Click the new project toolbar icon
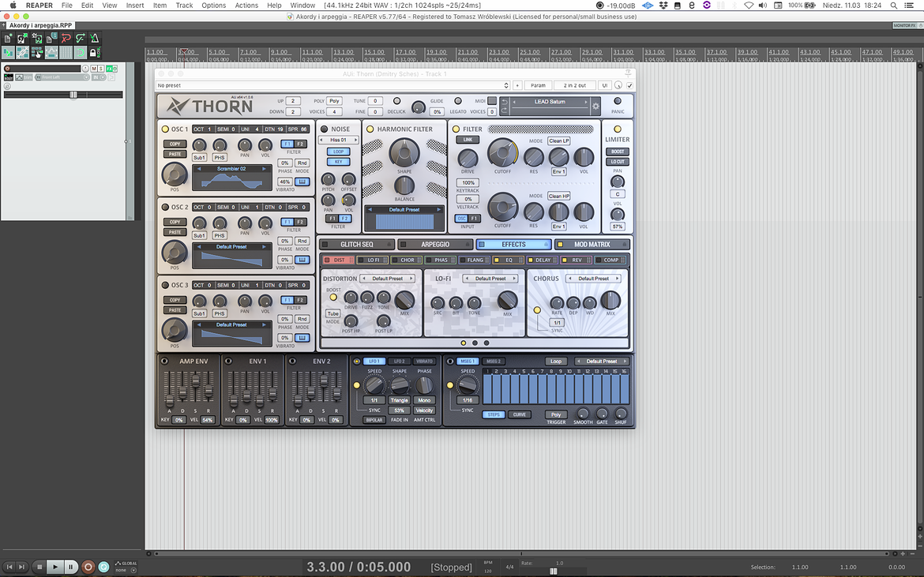The image size is (924, 577). pos(8,38)
